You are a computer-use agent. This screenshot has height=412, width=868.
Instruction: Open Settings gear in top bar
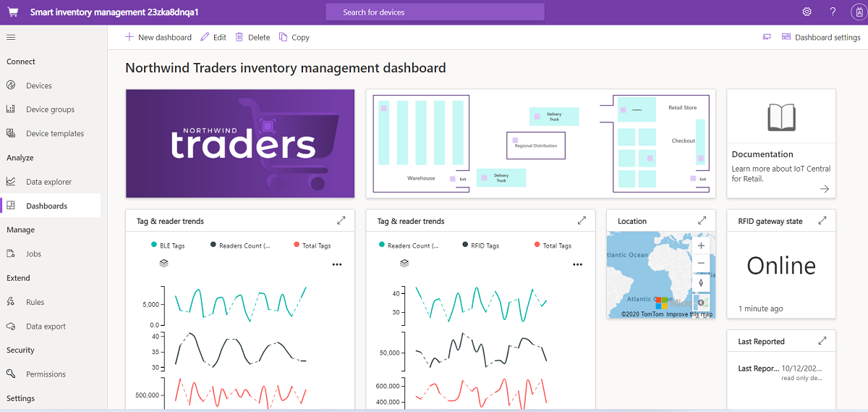point(807,12)
